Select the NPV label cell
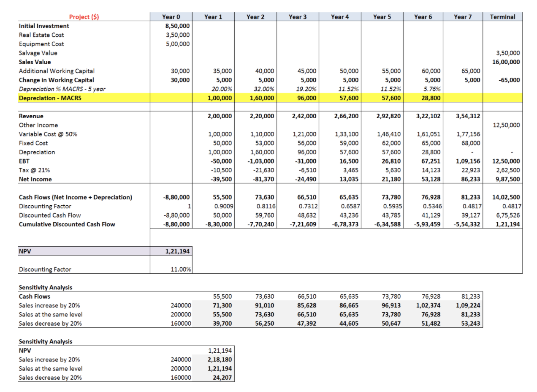Image resolution: width=537 pixels, height=392 pixels. coord(84,251)
